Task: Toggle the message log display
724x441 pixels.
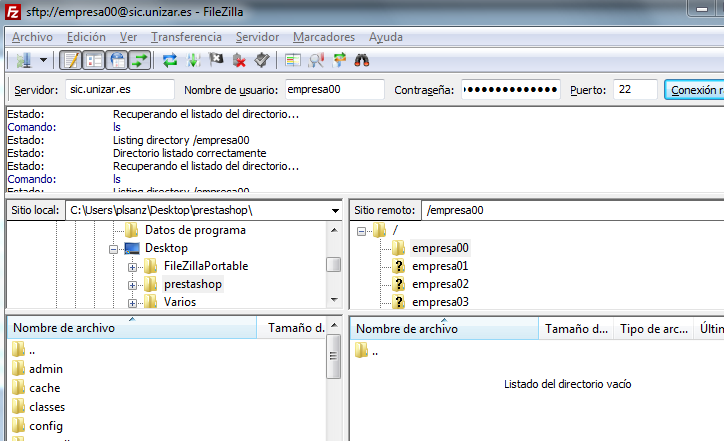Action: [x=71, y=60]
